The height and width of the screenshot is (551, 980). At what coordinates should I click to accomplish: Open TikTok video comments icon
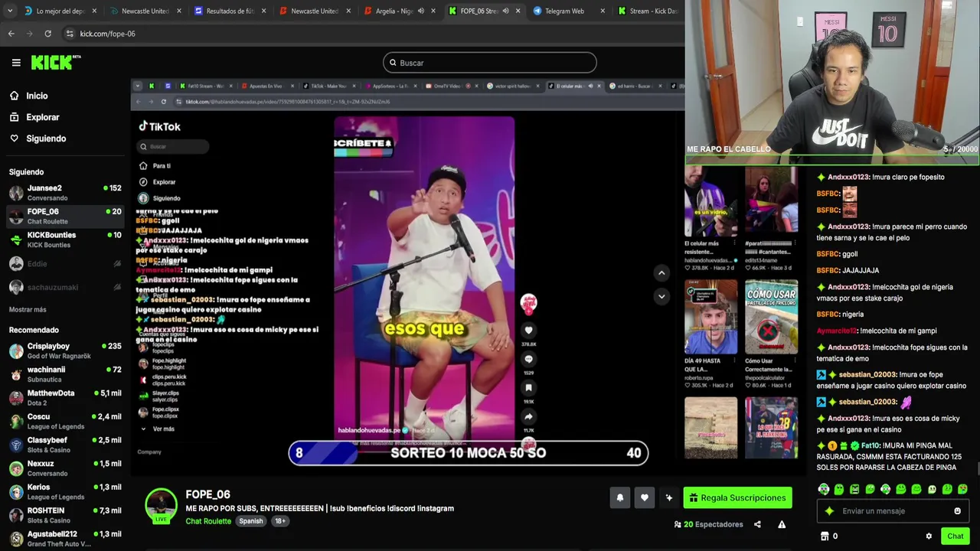pyautogui.click(x=528, y=359)
